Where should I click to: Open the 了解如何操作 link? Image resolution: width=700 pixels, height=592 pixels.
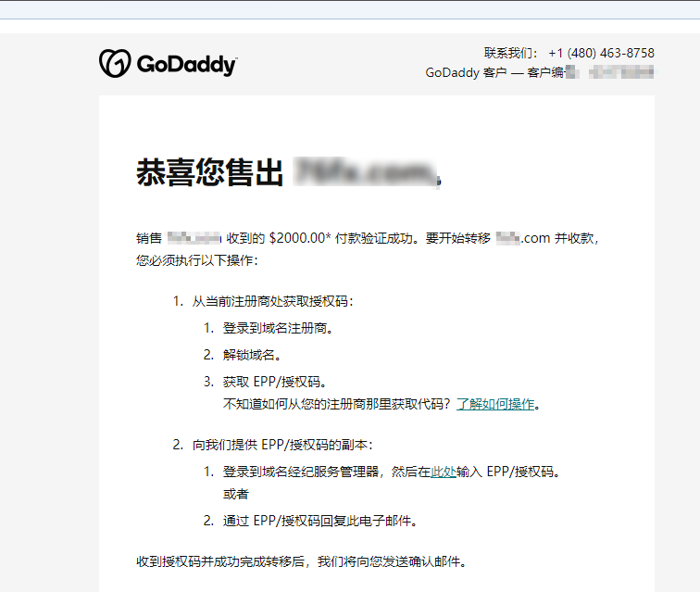point(495,404)
